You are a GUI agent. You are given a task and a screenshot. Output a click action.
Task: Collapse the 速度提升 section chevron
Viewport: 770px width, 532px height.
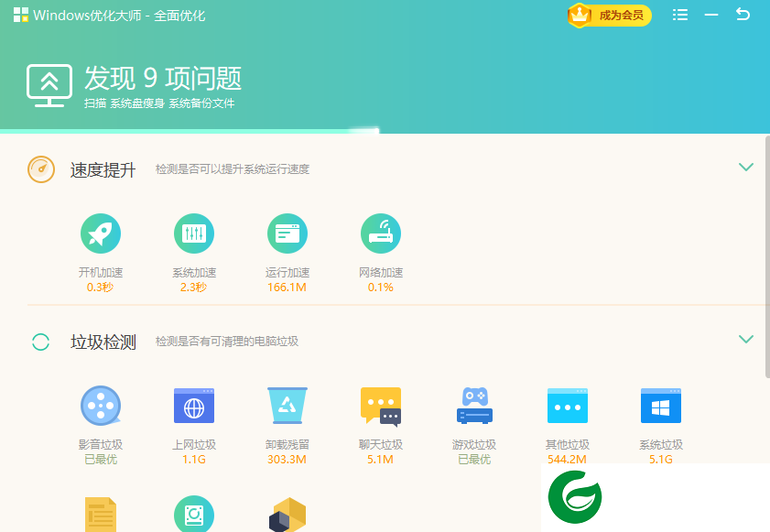point(746,167)
